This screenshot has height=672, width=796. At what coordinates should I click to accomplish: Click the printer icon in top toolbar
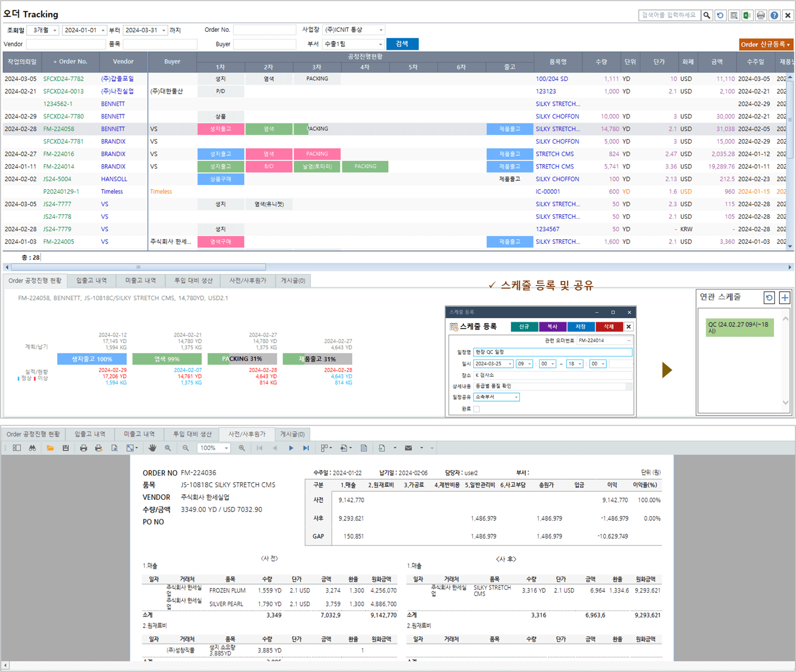point(761,15)
